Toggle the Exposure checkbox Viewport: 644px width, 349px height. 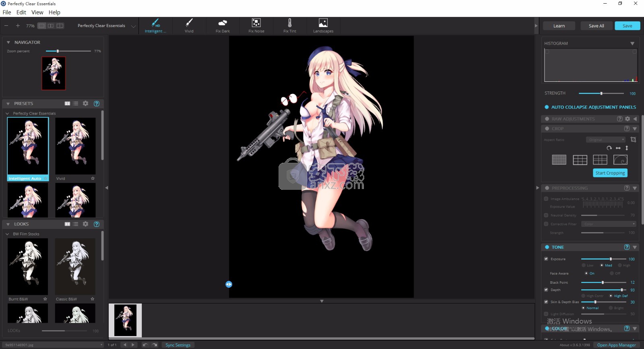[546, 259]
